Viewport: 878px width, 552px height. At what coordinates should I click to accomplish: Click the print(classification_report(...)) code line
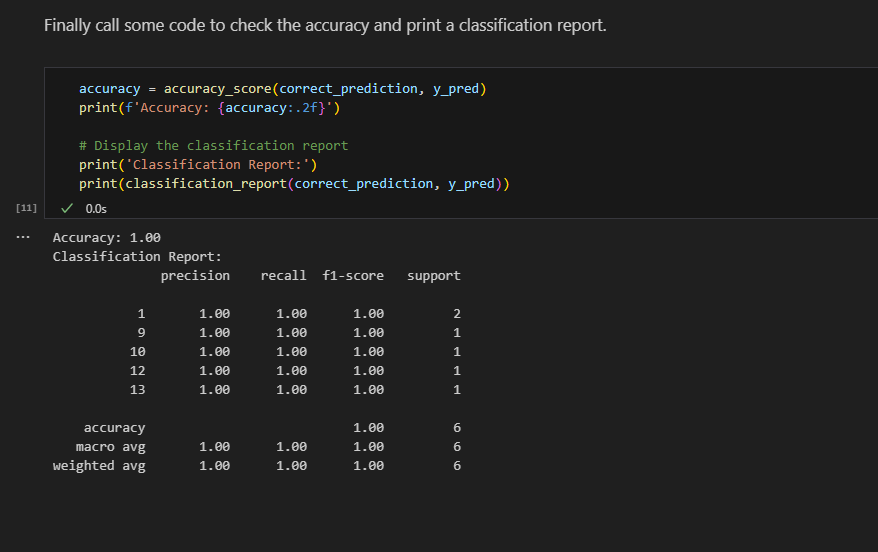coord(294,184)
